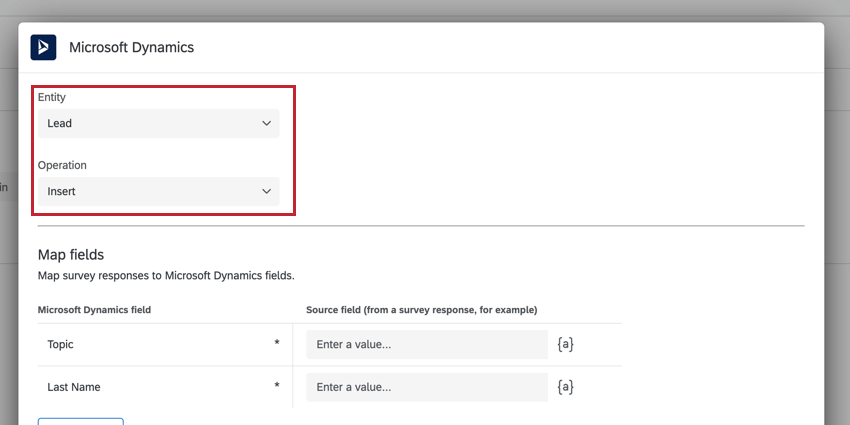This screenshot has width=850, height=425.
Task: Click the Source field column header
Action: (x=422, y=310)
